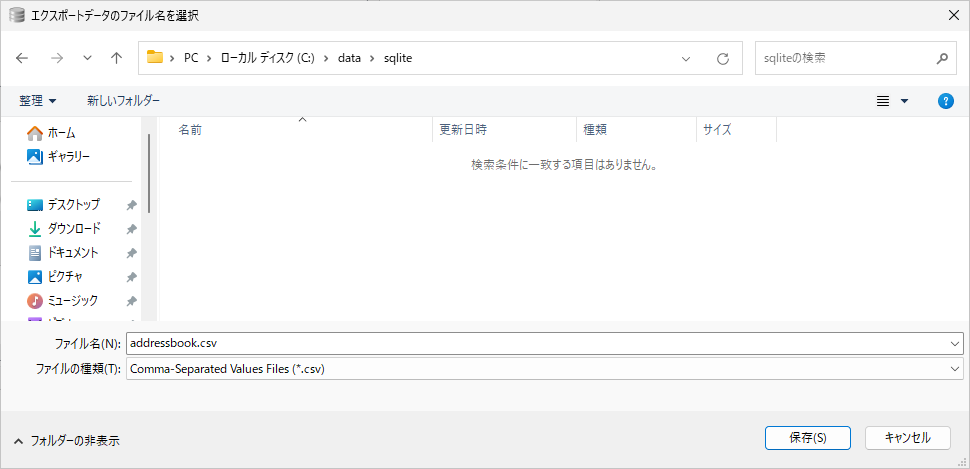Click the navigation pane scrollbar
970x469 pixels.
(149, 173)
